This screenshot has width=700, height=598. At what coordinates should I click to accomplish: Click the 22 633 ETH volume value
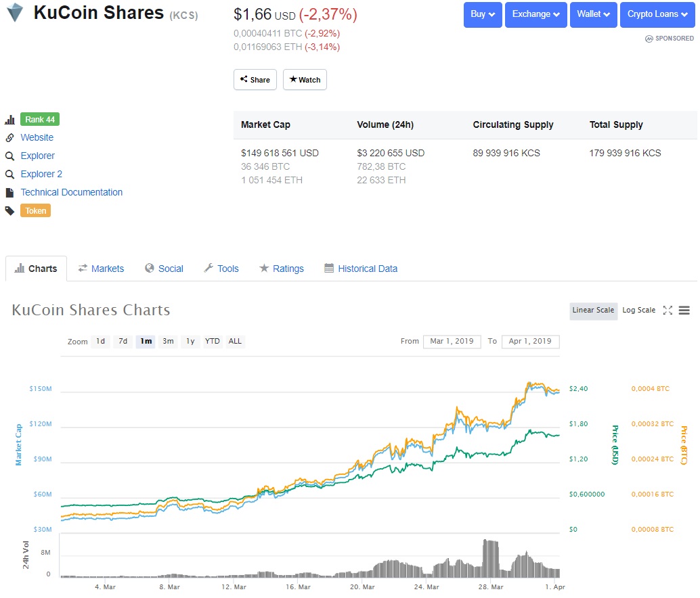click(381, 180)
